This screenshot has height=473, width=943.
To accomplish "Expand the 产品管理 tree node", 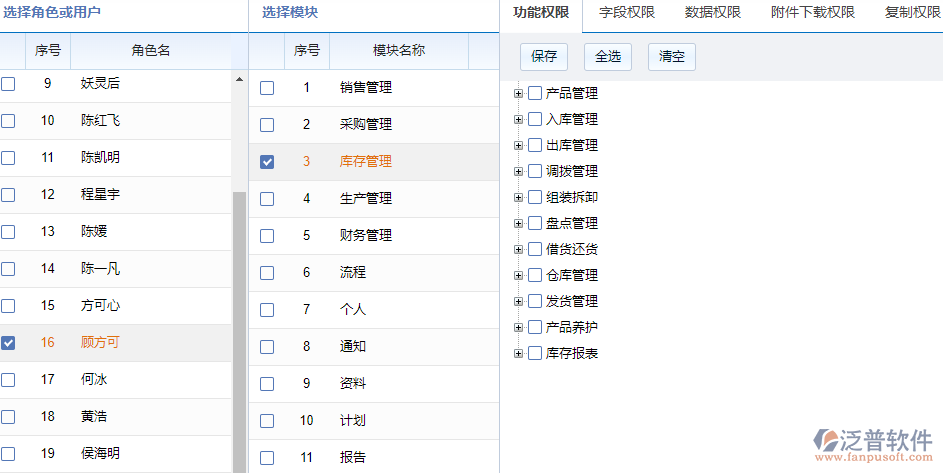I will 518,94.
